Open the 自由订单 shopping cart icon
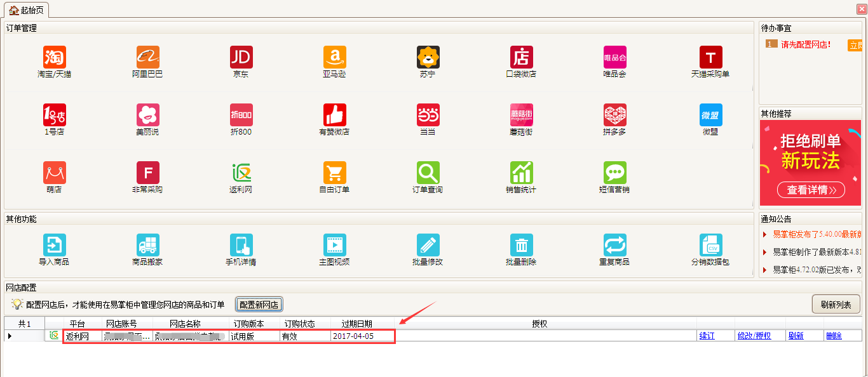The width and height of the screenshot is (868, 377). coord(334,173)
